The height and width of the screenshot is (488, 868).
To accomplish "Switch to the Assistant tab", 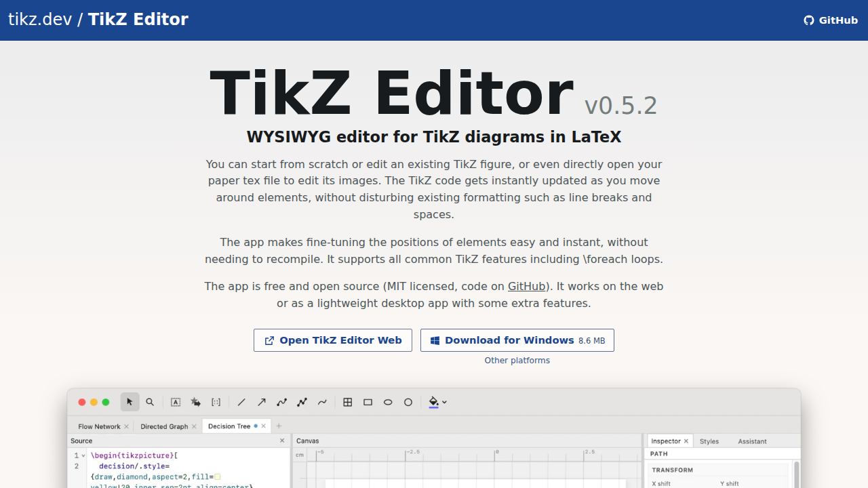I will [753, 441].
